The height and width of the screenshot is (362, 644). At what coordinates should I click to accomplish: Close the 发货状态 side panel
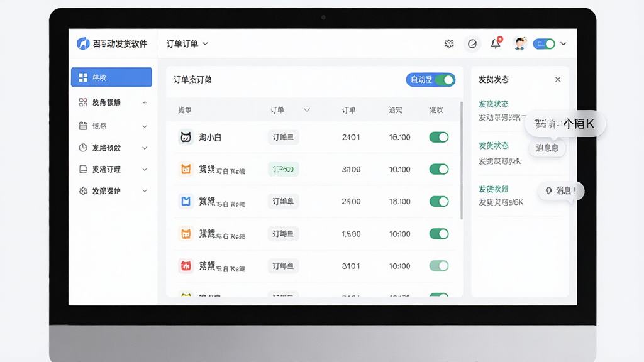tap(558, 80)
